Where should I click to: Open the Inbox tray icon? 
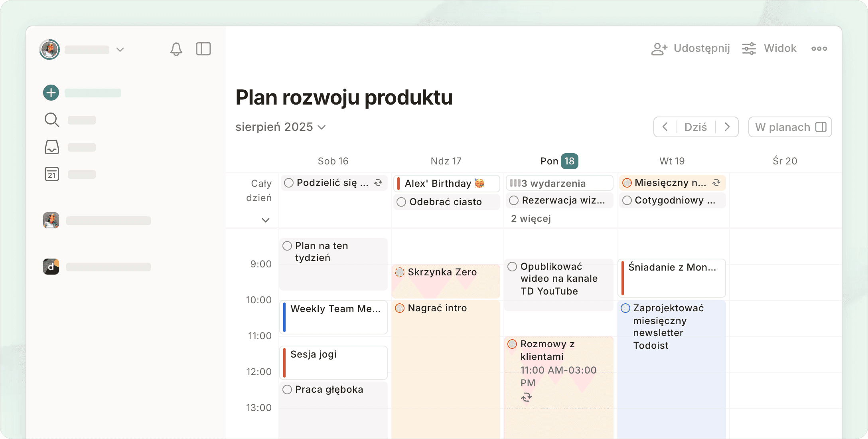tap(51, 147)
